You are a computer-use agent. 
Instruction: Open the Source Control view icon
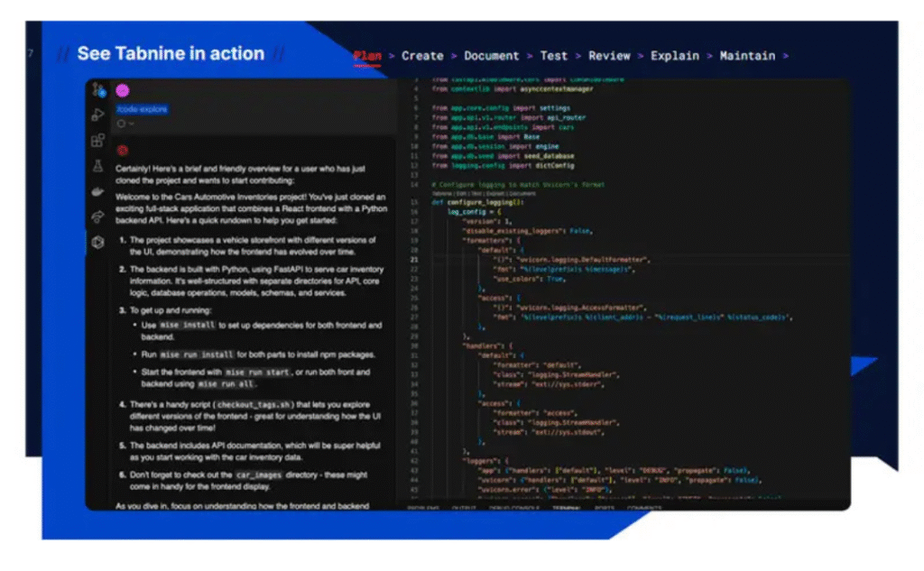tap(98, 89)
